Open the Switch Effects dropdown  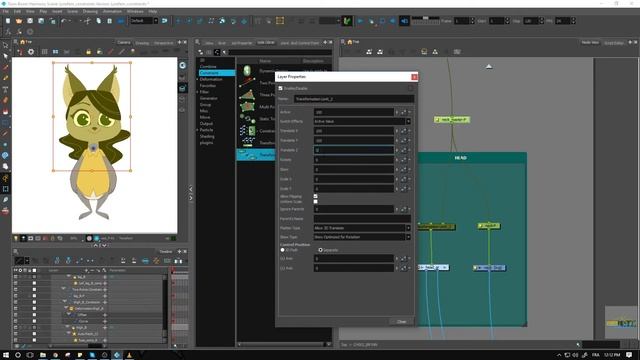click(362, 121)
